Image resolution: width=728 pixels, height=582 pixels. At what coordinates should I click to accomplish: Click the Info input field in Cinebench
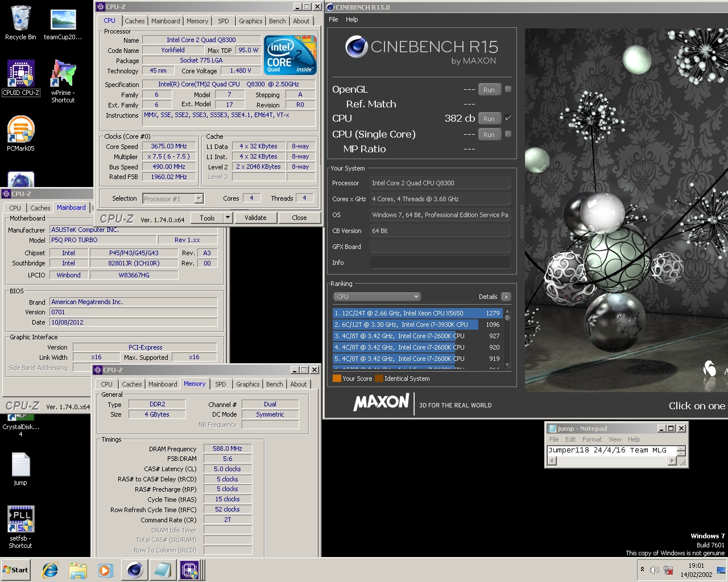(x=440, y=263)
